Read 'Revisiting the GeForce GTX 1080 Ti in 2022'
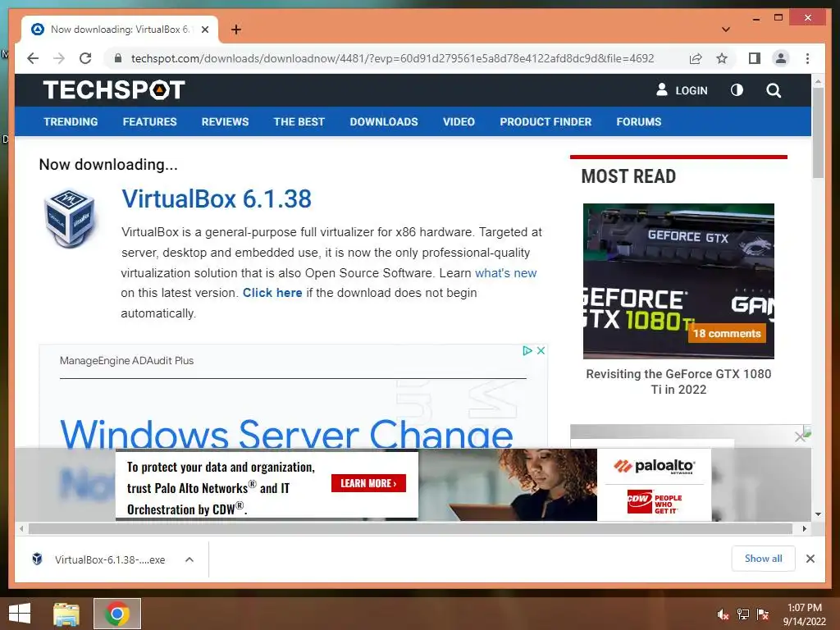Viewport: 840px width, 630px height. [x=678, y=381]
